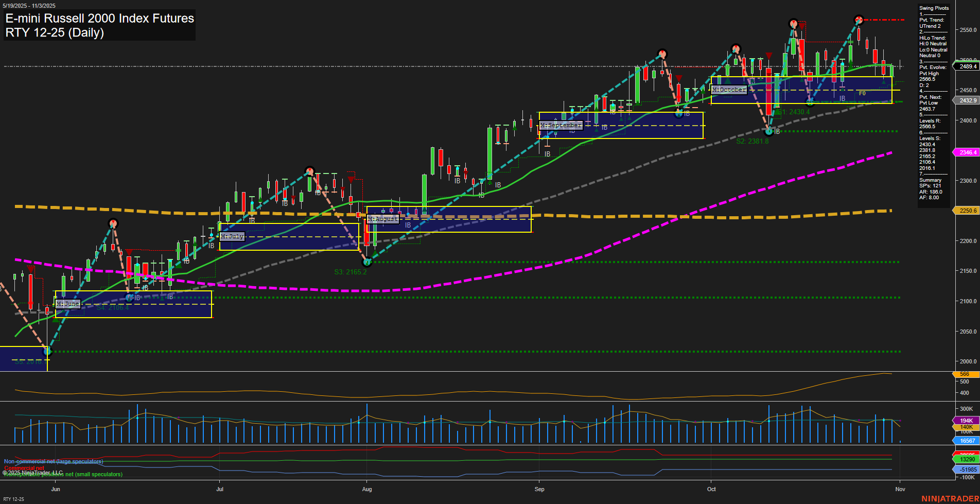Click the M:July monthly range label
The width and height of the screenshot is (980, 504).
tap(232, 236)
